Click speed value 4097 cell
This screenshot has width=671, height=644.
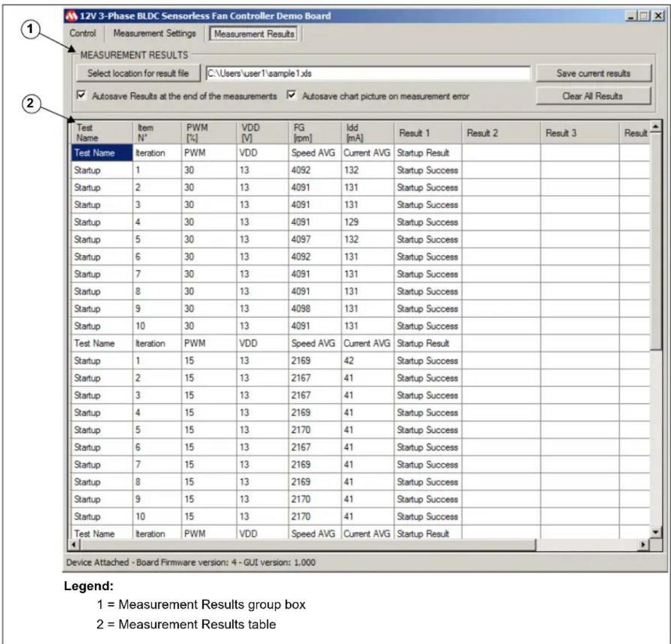tap(314, 239)
